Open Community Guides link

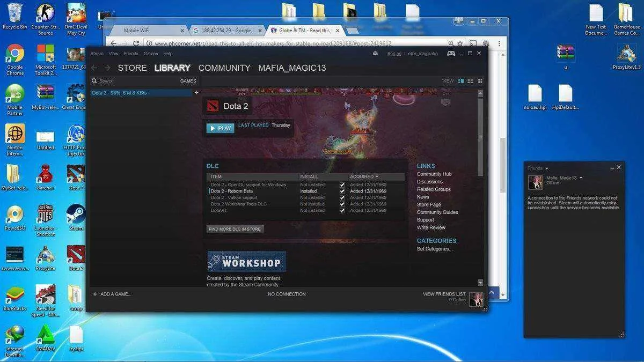(x=437, y=212)
